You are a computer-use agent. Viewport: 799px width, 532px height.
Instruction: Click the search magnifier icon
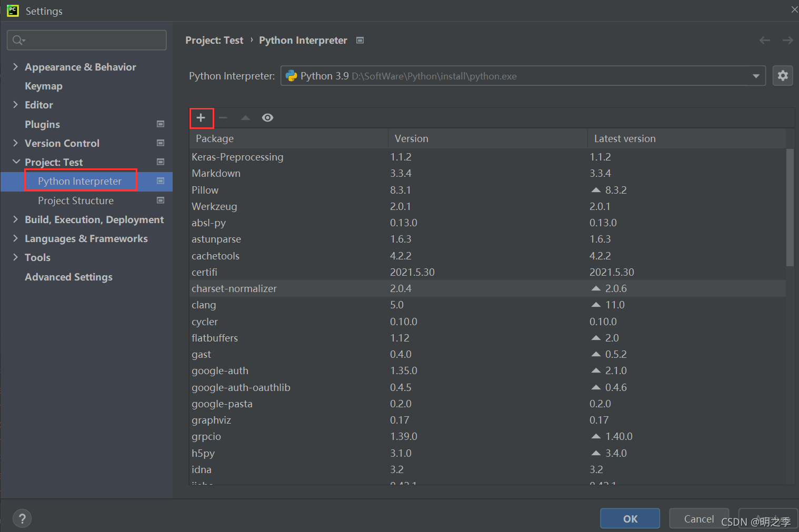[x=18, y=40]
